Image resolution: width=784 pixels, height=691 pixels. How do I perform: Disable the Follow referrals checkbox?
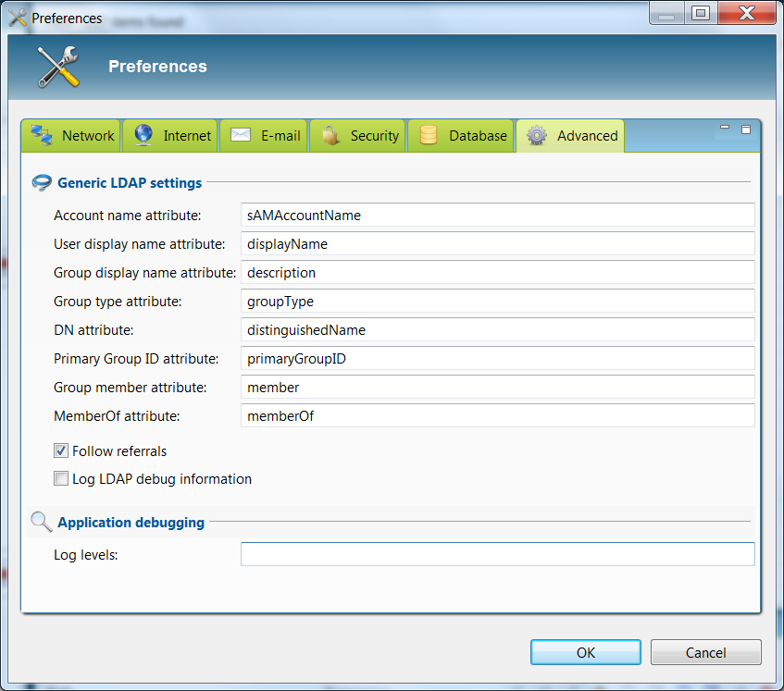(x=61, y=450)
